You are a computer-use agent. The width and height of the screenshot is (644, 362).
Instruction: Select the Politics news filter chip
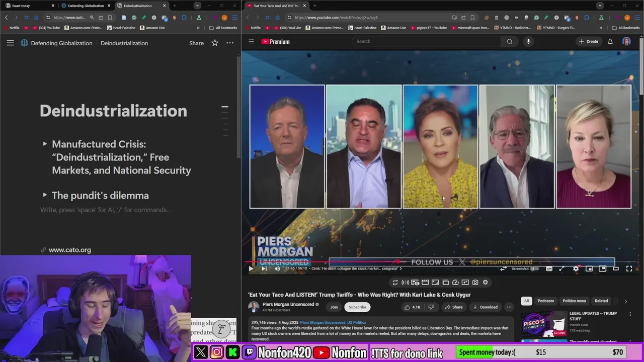pyautogui.click(x=574, y=301)
